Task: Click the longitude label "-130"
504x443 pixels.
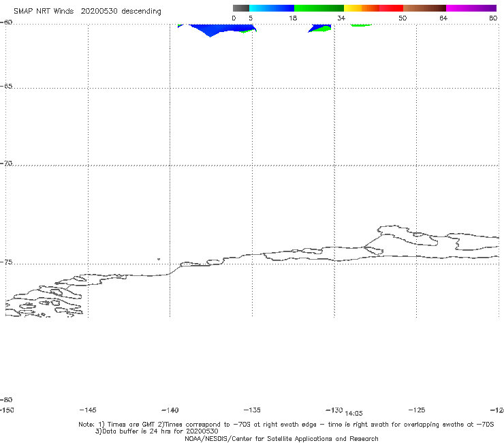Action: click(334, 410)
